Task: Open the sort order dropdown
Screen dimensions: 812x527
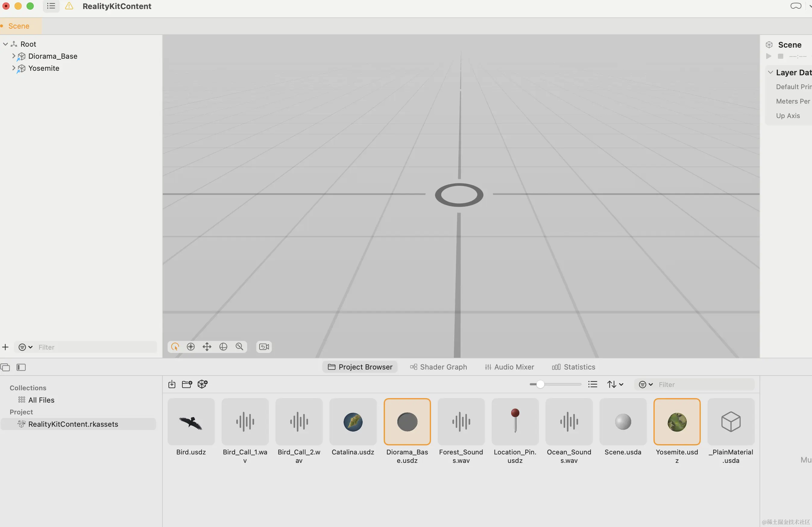Action: [x=615, y=385]
